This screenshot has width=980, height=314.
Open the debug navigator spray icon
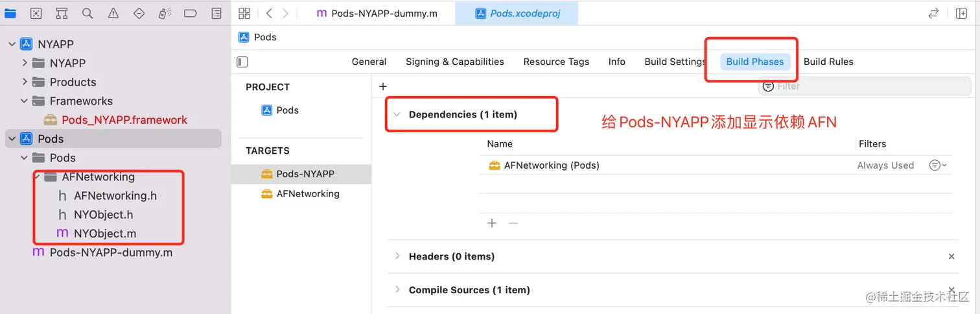165,14
